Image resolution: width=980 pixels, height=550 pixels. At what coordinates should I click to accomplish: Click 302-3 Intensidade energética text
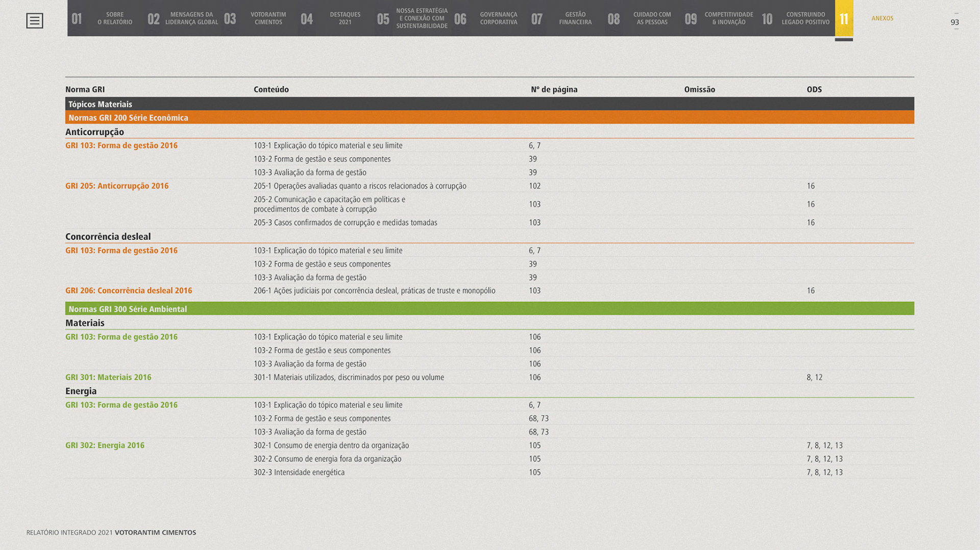(x=299, y=472)
